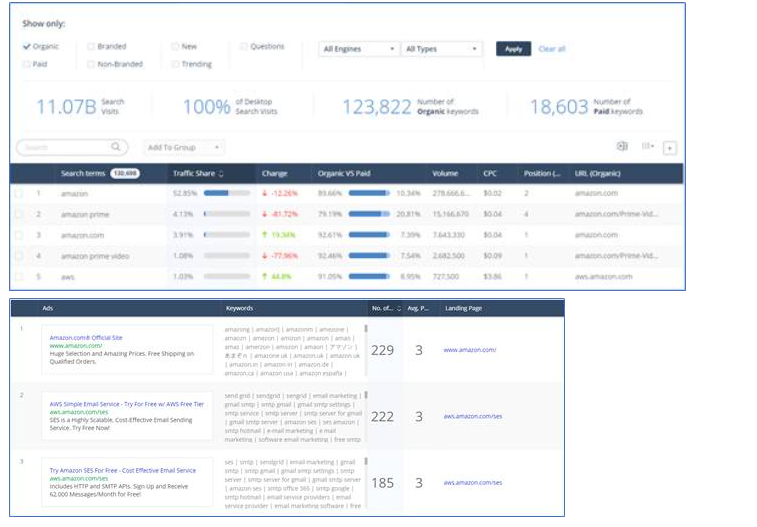The image size is (757, 527).
Task: Open aws.amazon.com/ses landing page in row 2
Action: [473, 416]
